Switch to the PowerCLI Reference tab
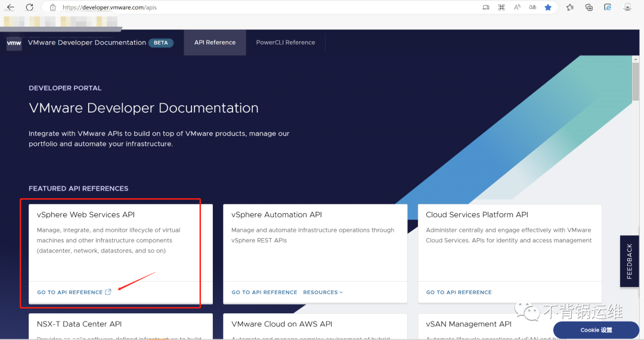Image resolution: width=644 pixels, height=340 pixels. pyautogui.click(x=286, y=42)
